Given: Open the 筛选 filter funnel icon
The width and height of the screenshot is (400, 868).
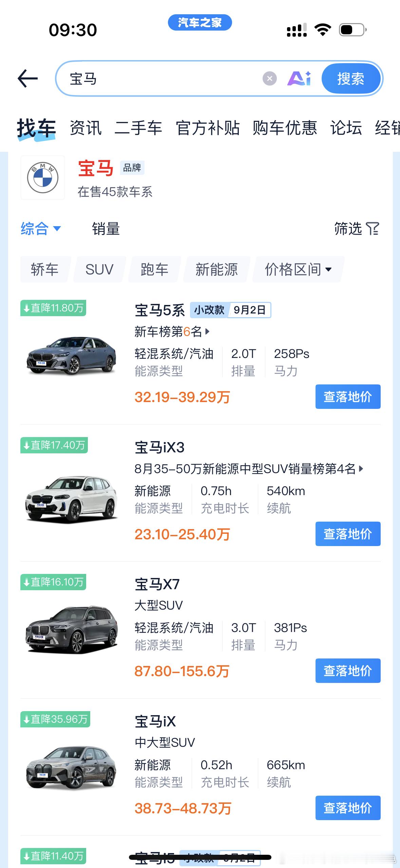Looking at the screenshot, I should pos(373,229).
